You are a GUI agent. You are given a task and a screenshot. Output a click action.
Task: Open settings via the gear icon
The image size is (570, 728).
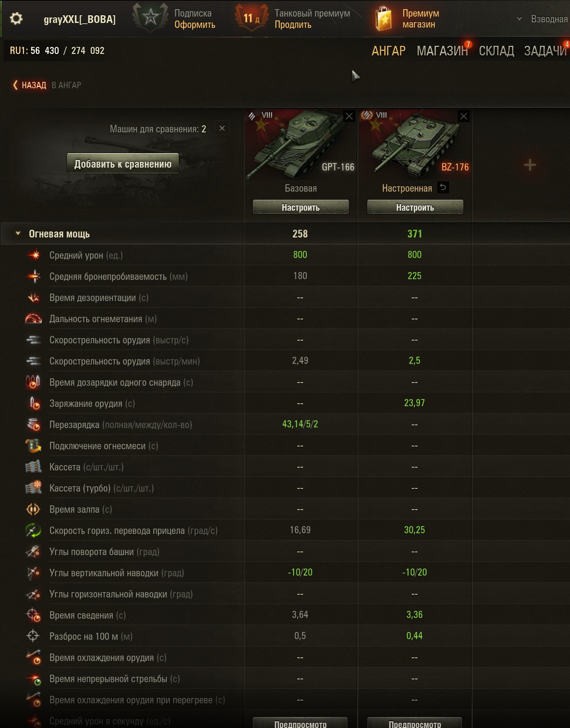click(x=16, y=18)
